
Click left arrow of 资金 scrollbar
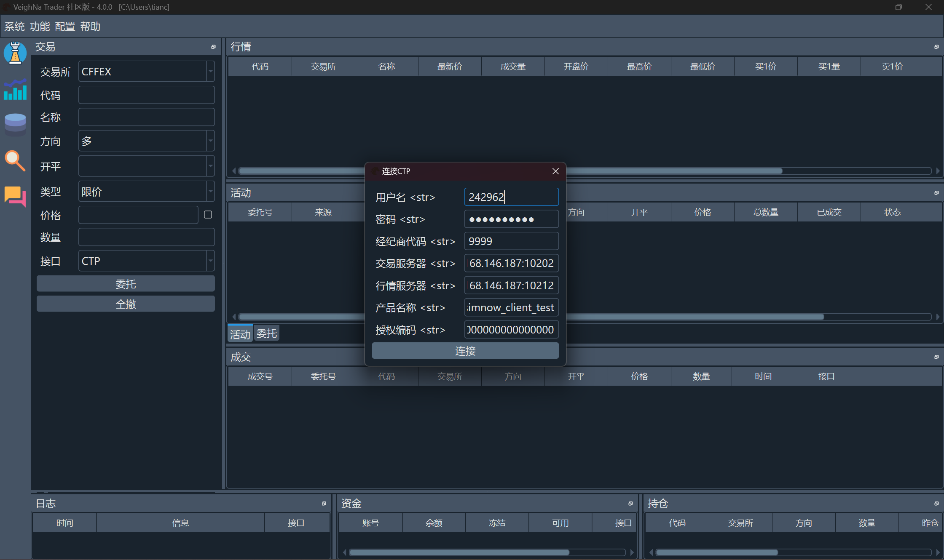tap(345, 552)
